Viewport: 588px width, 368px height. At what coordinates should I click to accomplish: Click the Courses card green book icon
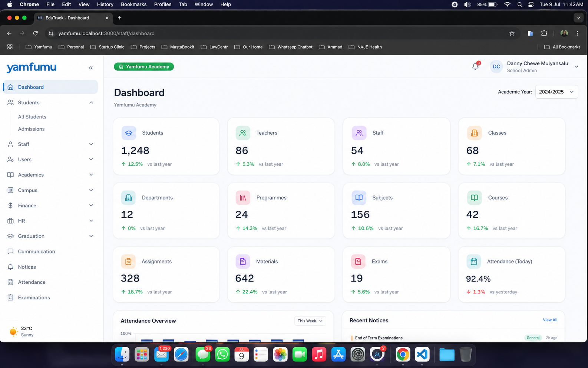[x=474, y=198]
